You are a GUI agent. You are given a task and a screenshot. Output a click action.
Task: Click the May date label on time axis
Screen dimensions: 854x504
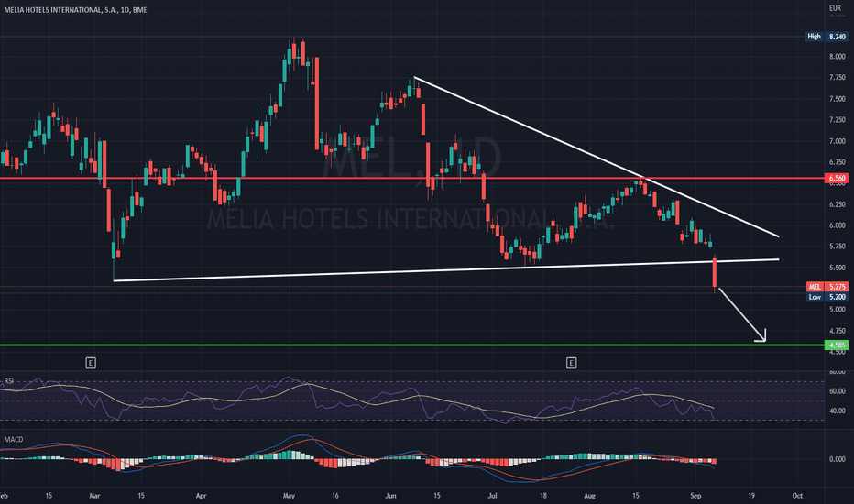tap(289, 495)
